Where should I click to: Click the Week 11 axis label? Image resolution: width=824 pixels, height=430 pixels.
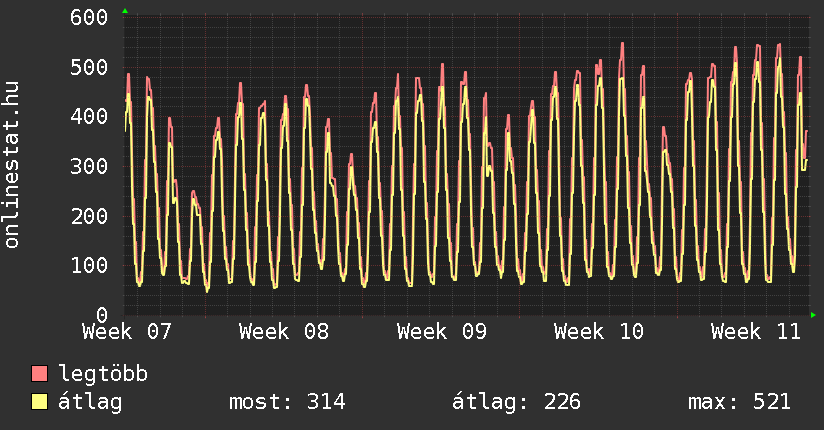pos(756,331)
